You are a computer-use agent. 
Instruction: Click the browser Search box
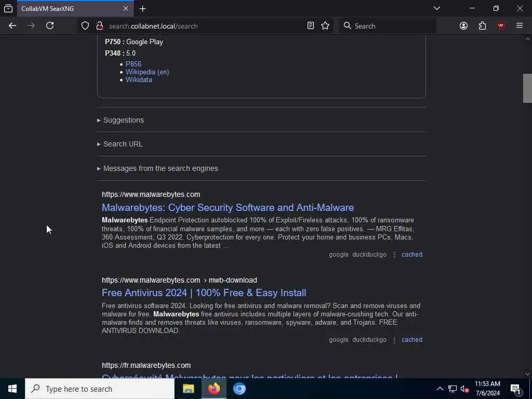[387, 26]
